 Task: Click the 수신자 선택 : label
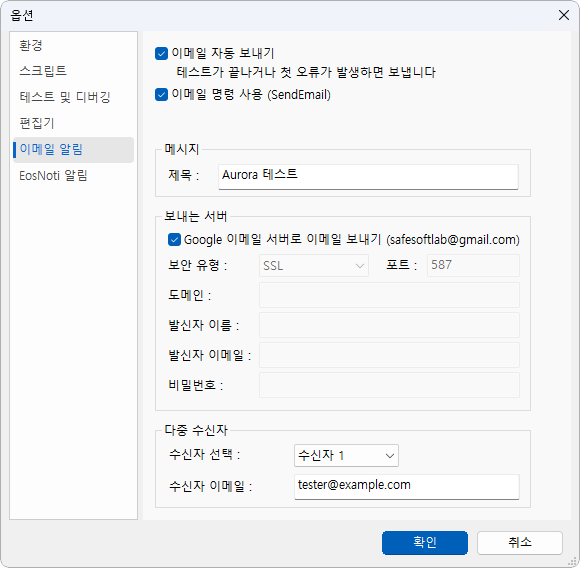[x=205, y=454]
